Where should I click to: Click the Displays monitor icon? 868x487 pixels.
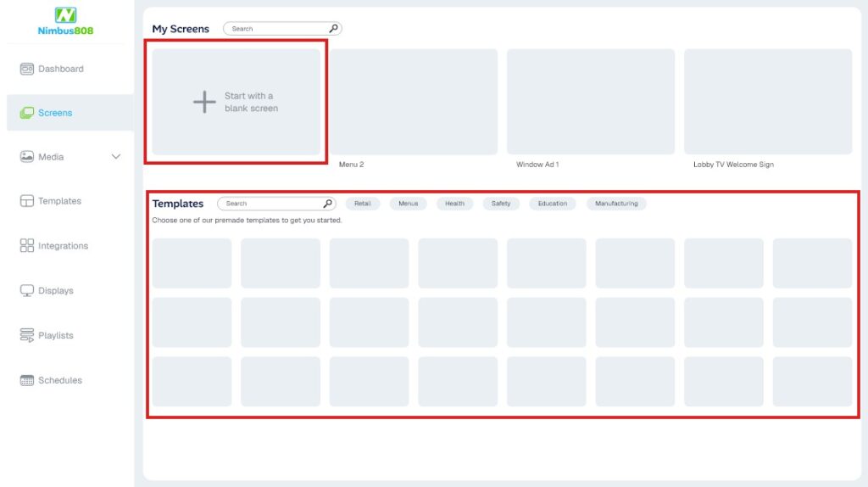27,291
